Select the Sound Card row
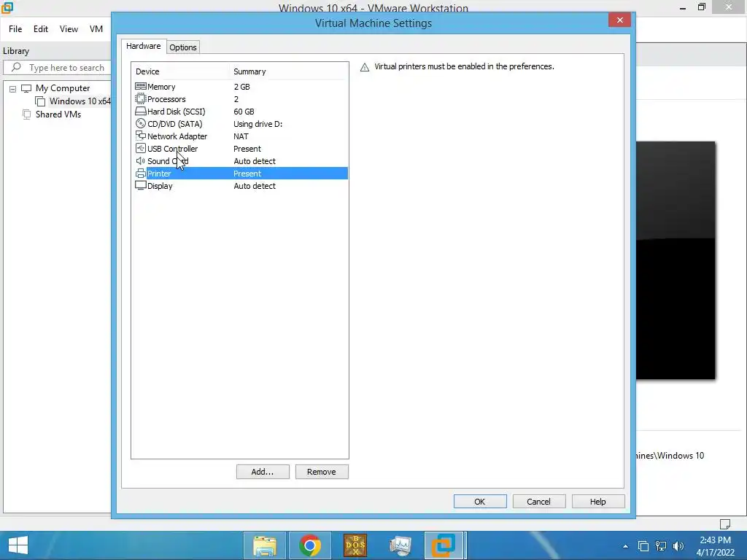Image resolution: width=747 pixels, height=560 pixels. pyautogui.click(x=241, y=161)
